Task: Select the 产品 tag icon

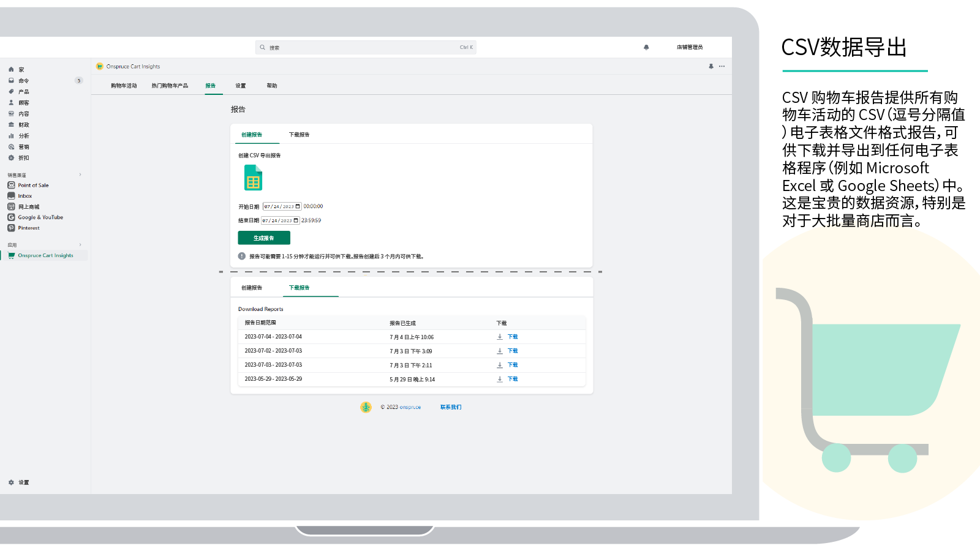Action: [x=11, y=92]
